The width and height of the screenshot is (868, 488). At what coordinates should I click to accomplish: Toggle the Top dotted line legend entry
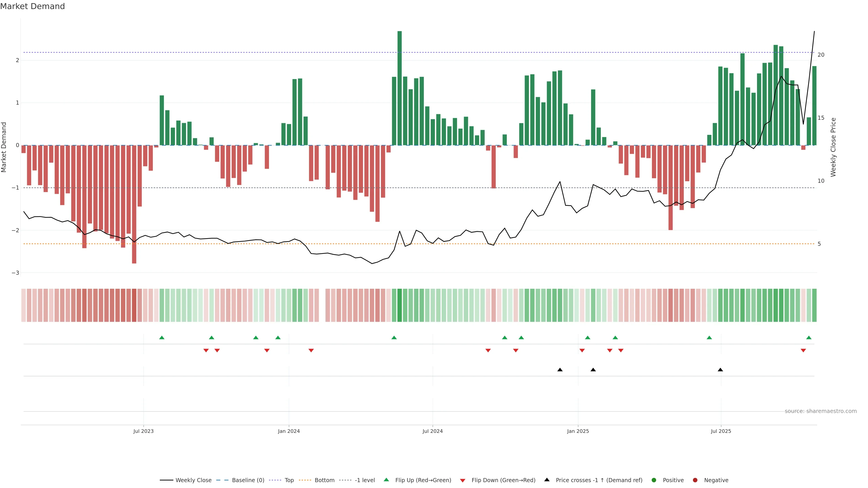pos(289,480)
